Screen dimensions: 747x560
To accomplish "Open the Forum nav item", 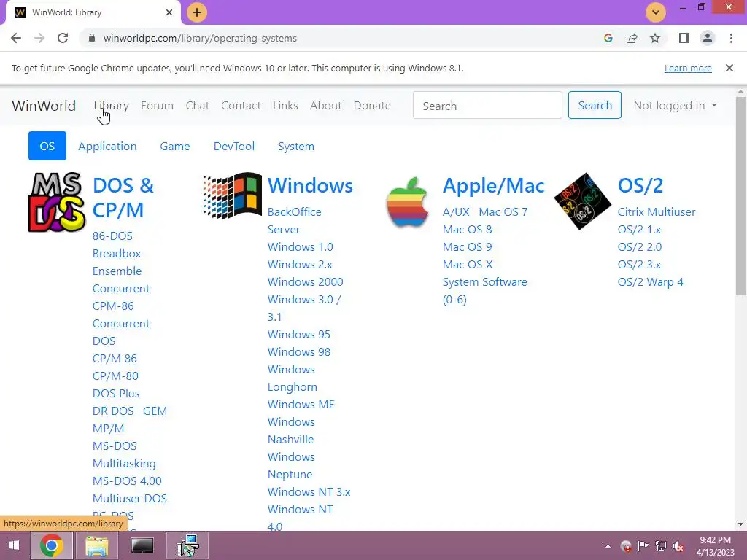I will pyautogui.click(x=157, y=105).
